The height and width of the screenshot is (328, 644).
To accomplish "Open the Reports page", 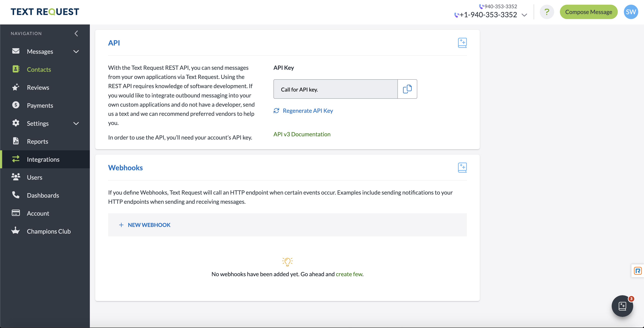I will tap(38, 142).
